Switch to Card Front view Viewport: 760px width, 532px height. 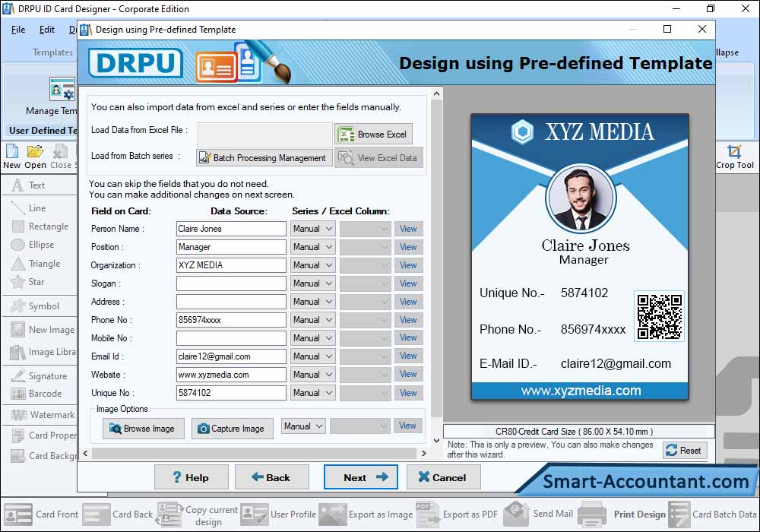pos(41,514)
